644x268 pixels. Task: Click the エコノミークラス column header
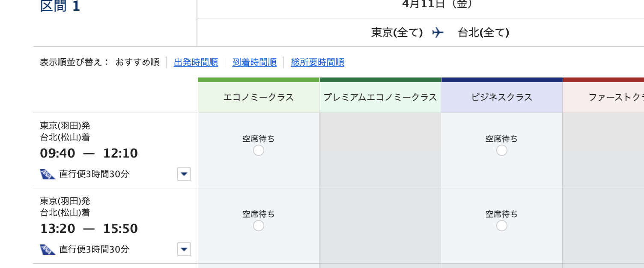(259, 97)
